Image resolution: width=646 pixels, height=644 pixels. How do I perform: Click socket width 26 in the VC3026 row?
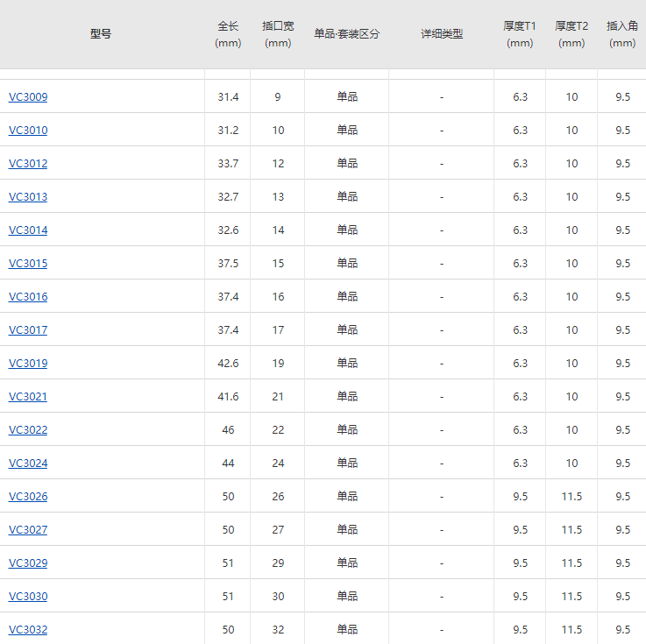point(278,498)
